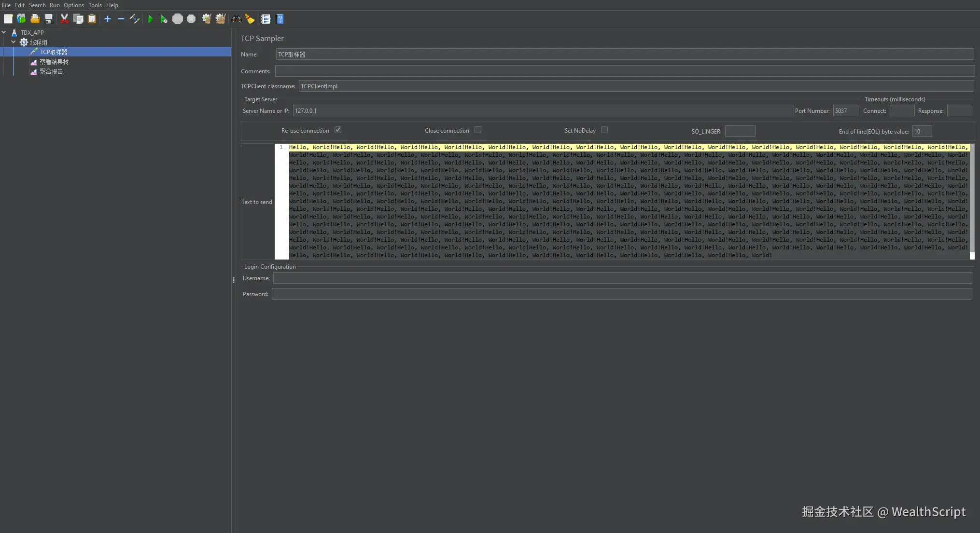The width and height of the screenshot is (980, 533).
Task: Open the Function Helper dialog icon
Action: pyautogui.click(x=266, y=19)
